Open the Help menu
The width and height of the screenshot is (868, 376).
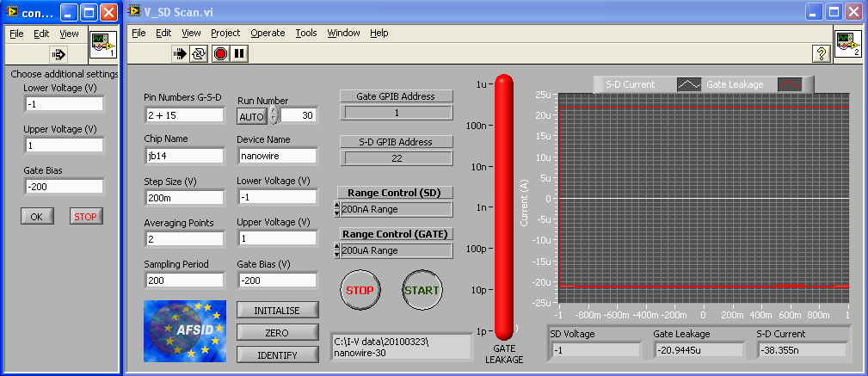(x=379, y=34)
